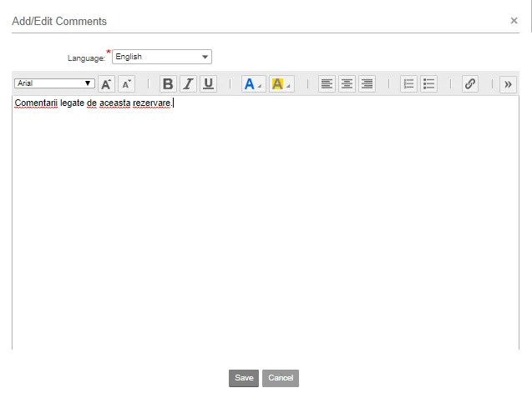
Task: Insert a bulleted list
Action: click(429, 83)
